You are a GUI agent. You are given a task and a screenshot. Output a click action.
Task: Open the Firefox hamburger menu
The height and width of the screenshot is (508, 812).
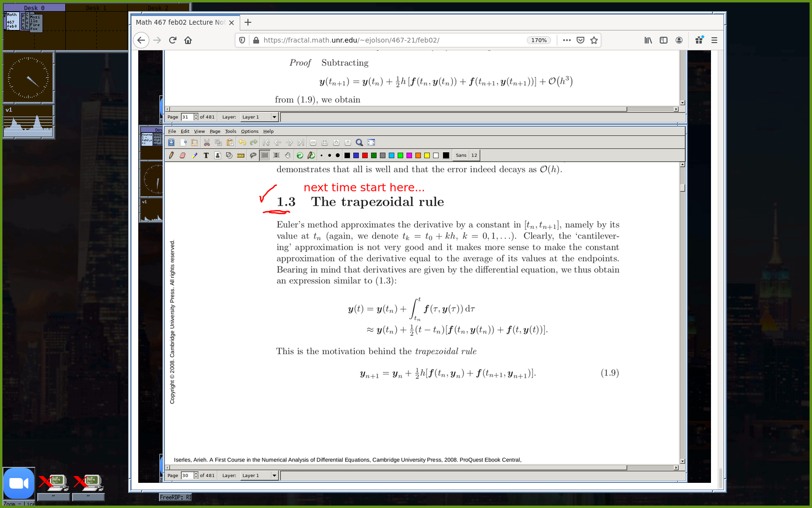click(714, 40)
